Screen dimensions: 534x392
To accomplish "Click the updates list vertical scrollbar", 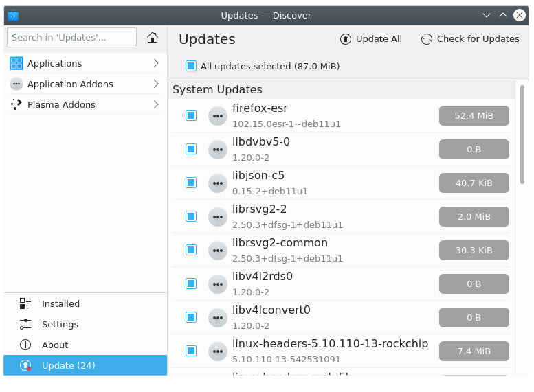I will click(522, 135).
